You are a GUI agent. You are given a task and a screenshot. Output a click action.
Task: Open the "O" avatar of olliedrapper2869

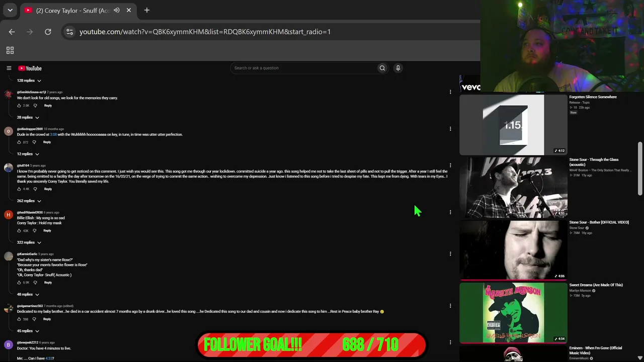coord(8,131)
